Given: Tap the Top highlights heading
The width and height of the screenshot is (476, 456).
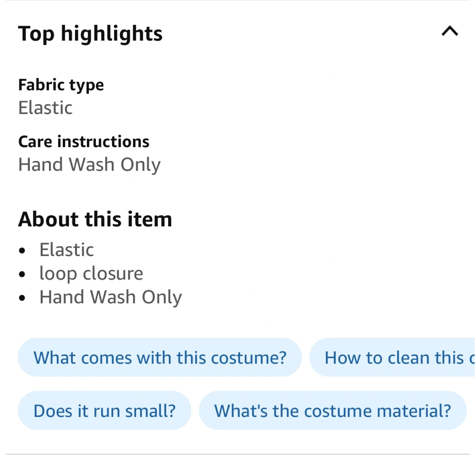Looking at the screenshot, I should tap(90, 33).
